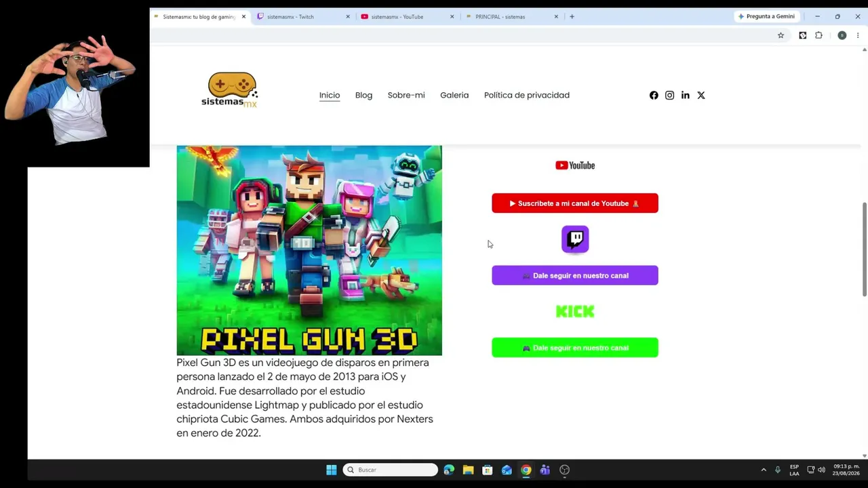Screen dimensions: 868x488
Task: Click the Buscar taskbar search field
Action: tap(391, 470)
